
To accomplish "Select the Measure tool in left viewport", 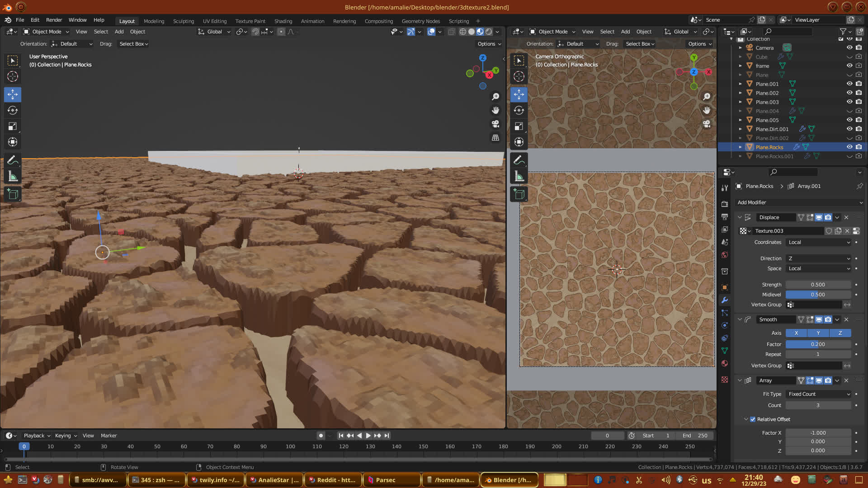I will tap(13, 177).
